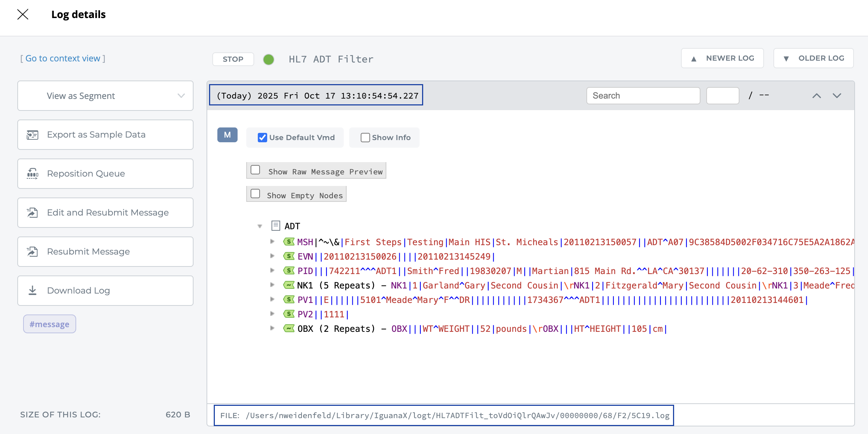Expand the PID segment node
Screen dimensions: 868x434
273,270
